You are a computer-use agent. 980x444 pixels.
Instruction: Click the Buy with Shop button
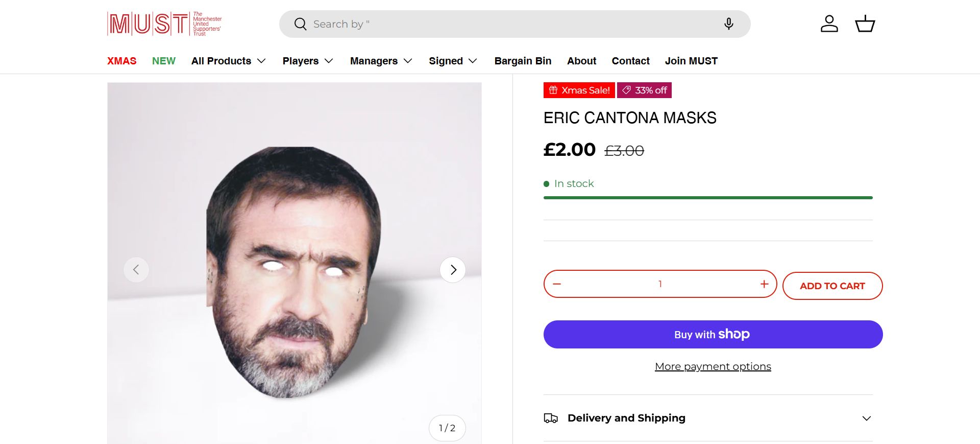pyautogui.click(x=713, y=335)
